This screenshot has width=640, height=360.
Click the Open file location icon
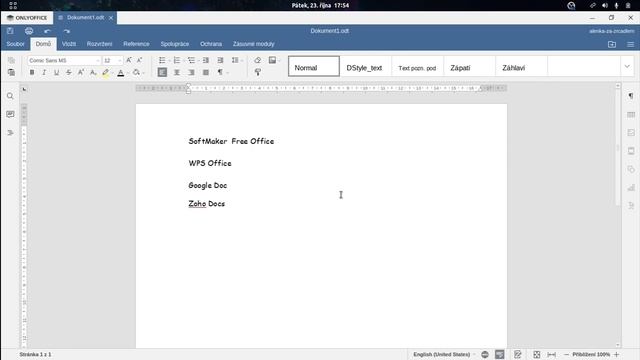point(612,44)
